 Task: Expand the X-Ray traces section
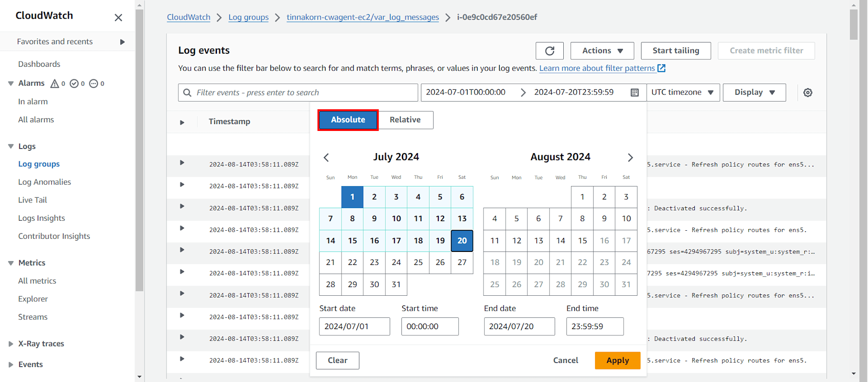(11, 344)
